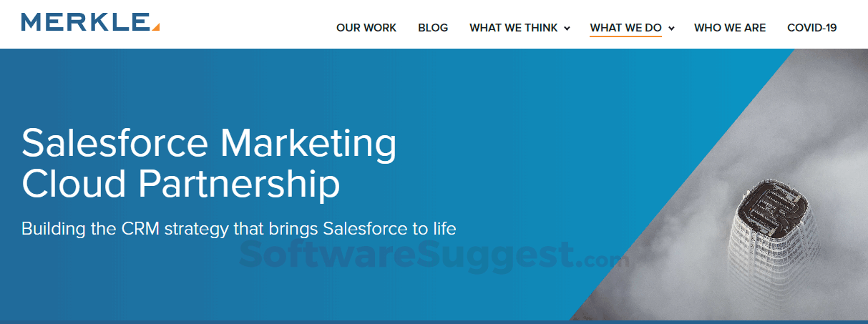Click the orange triangle in the Merkle logo

tap(155, 27)
